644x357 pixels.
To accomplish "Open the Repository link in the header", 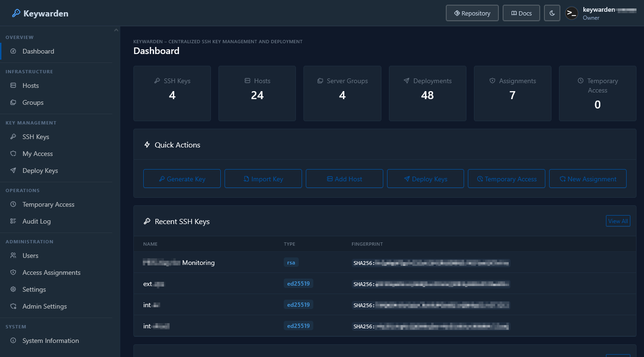I will pos(472,13).
